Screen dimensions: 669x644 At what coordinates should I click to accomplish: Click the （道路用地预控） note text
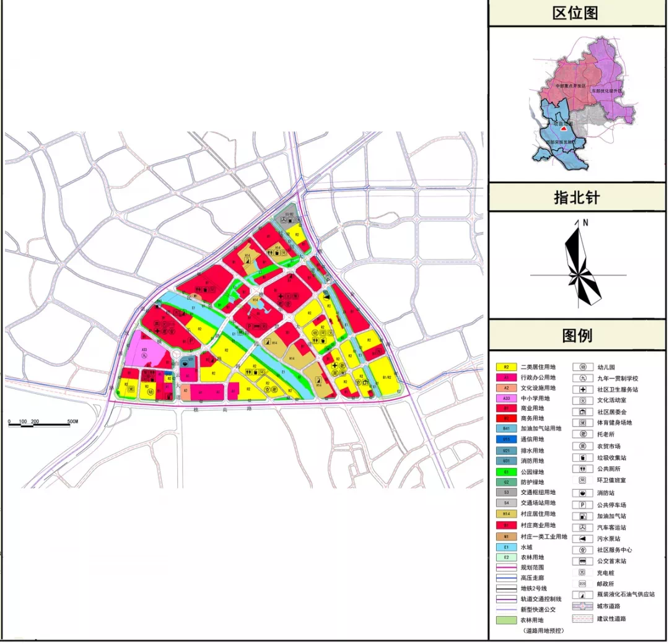point(543,631)
